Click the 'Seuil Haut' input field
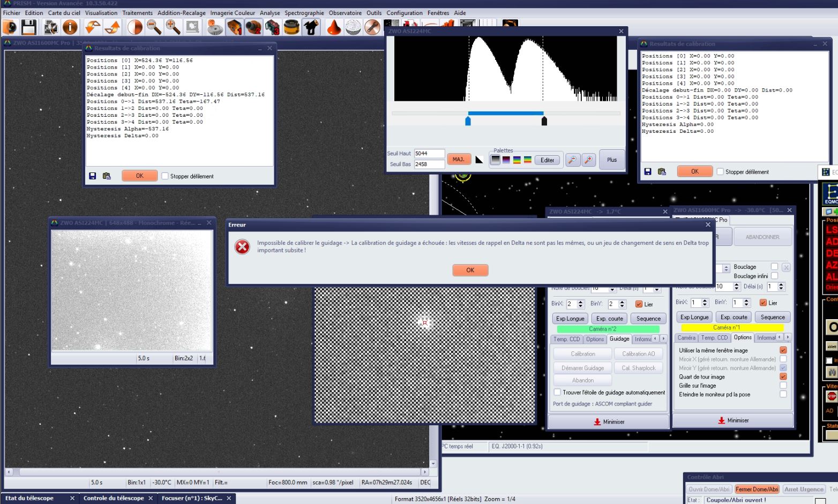The height and width of the screenshot is (504, 838). click(x=429, y=154)
